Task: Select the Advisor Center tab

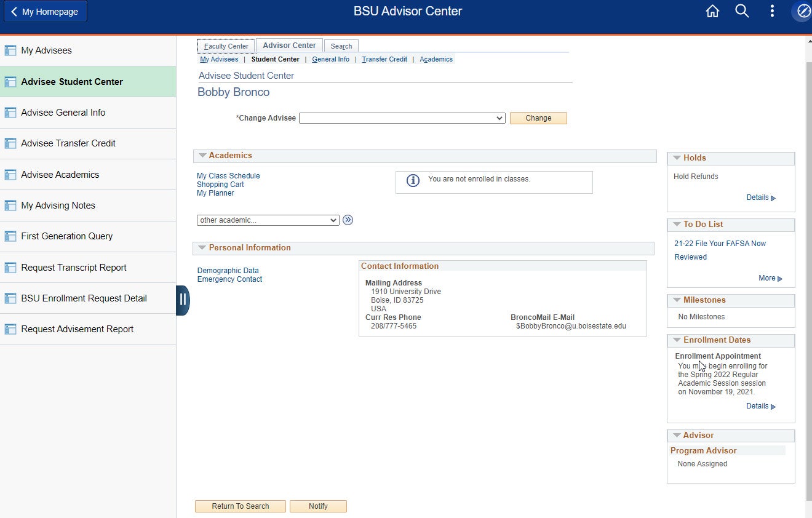Action: click(289, 46)
